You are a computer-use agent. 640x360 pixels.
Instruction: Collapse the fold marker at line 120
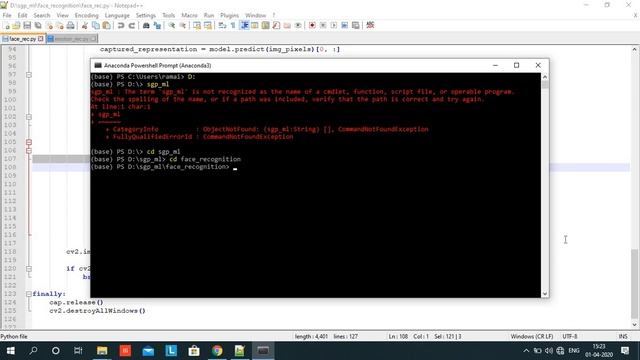[29, 269]
